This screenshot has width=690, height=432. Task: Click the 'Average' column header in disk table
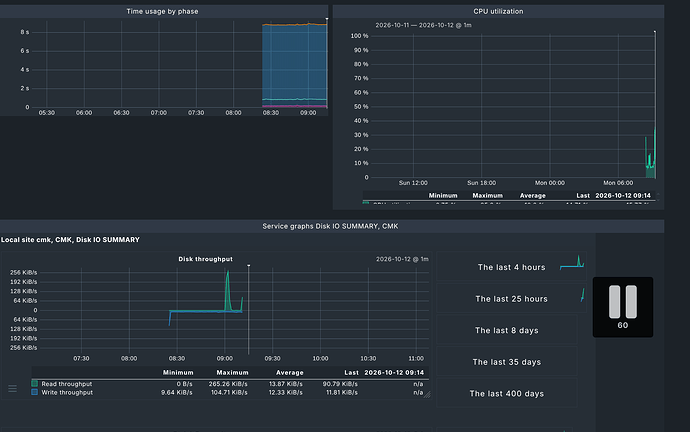290,373
